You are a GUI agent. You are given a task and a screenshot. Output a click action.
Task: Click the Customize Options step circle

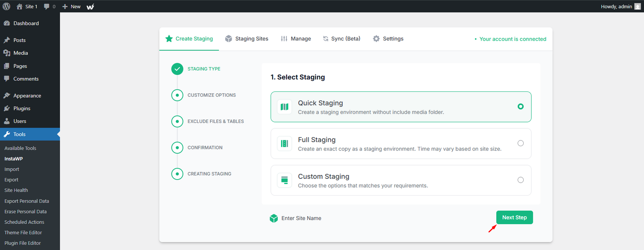tap(177, 95)
